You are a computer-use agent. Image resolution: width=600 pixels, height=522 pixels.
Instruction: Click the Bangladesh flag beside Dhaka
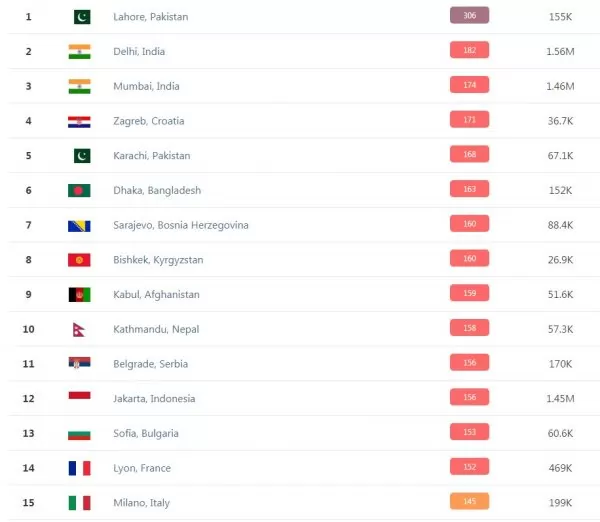point(79,191)
